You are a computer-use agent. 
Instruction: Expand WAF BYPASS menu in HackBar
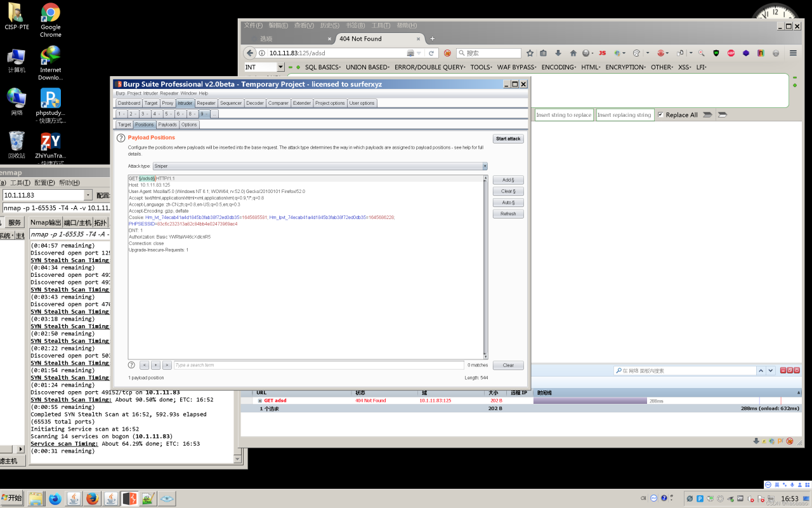point(517,67)
